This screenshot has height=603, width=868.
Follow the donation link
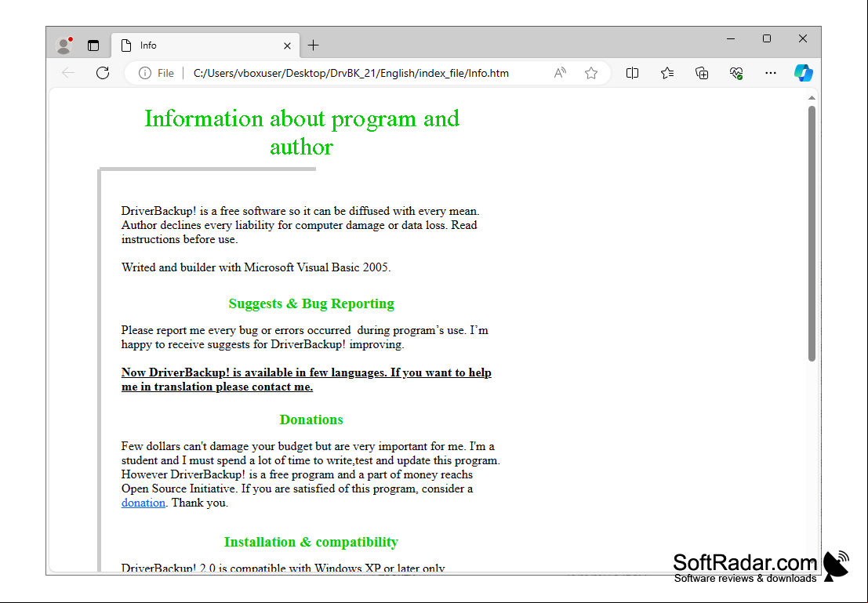click(143, 503)
